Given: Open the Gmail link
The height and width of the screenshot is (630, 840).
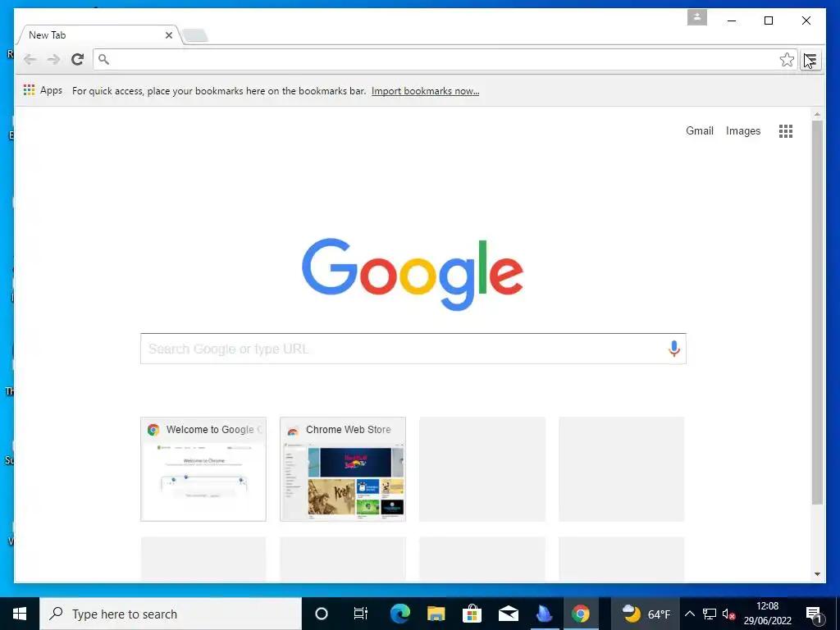Looking at the screenshot, I should (700, 130).
